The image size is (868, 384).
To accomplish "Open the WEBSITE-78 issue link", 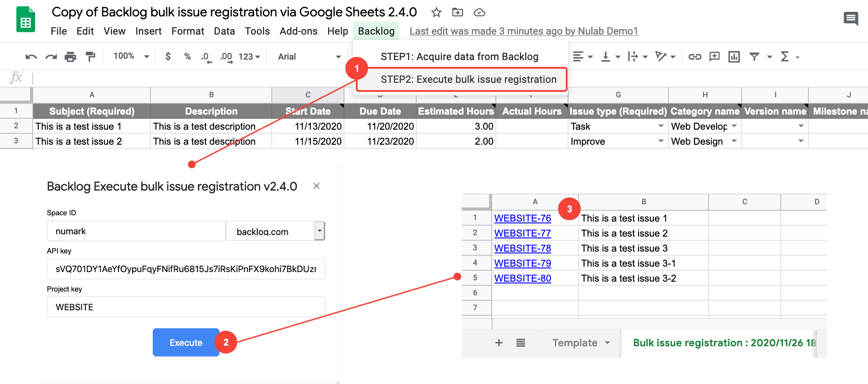I will coord(523,248).
